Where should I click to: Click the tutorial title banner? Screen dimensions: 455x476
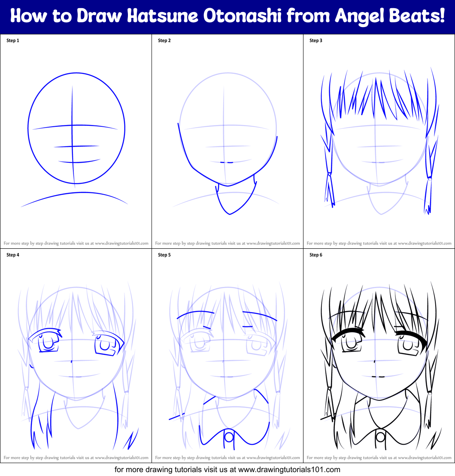click(227, 17)
